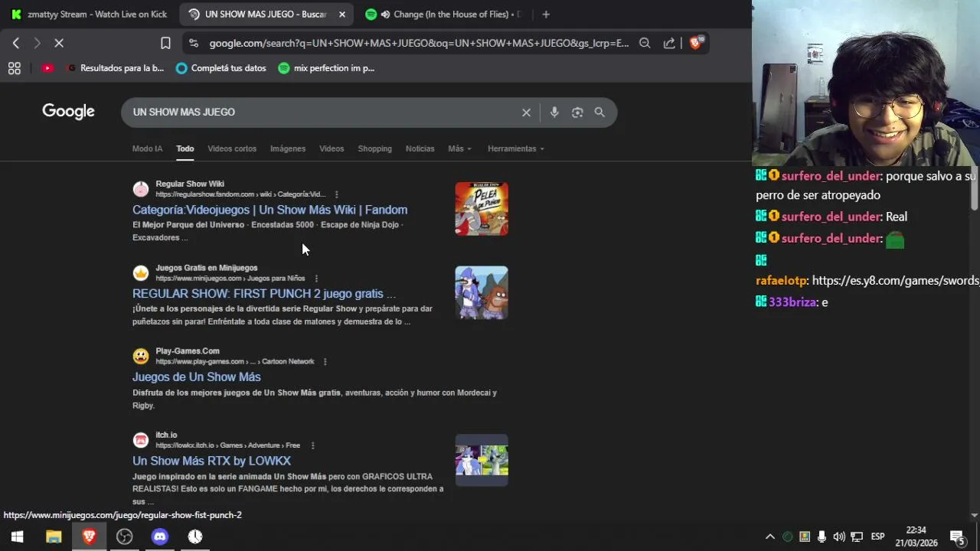Click surfero_del_under username saying Real
Viewport: 980px width, 551px height.
click(831, 217)
